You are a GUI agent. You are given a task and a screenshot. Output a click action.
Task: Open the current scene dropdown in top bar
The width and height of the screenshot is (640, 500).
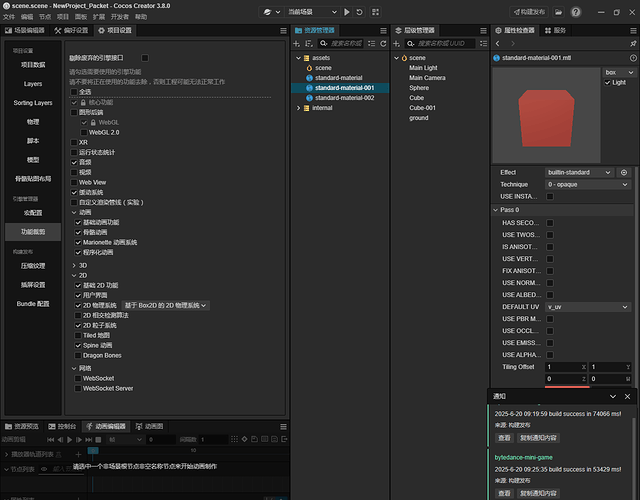pos(312,12)
